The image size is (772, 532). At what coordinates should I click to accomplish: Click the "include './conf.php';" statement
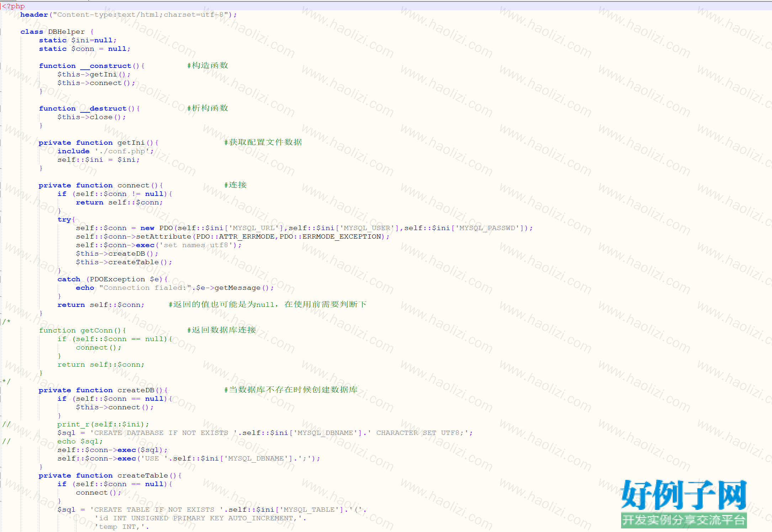[106, 151]
